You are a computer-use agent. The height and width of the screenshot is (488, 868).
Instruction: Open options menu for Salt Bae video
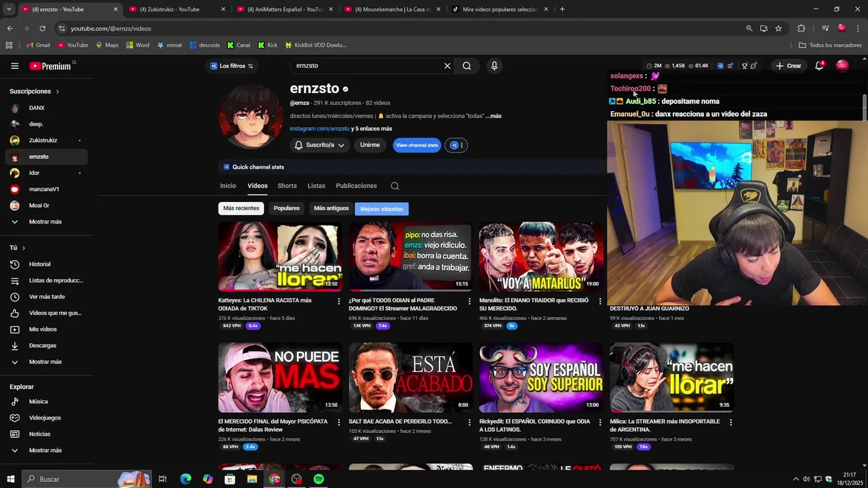[469, 422]
